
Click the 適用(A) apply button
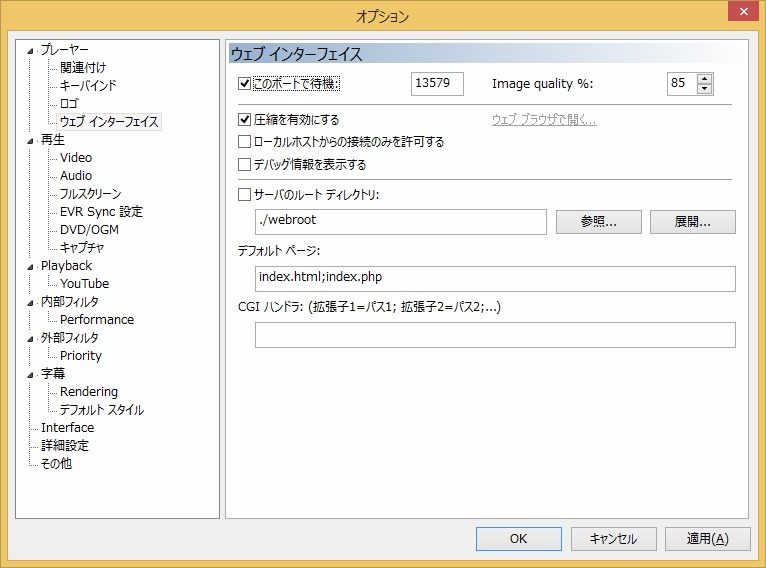click(707, 539)
